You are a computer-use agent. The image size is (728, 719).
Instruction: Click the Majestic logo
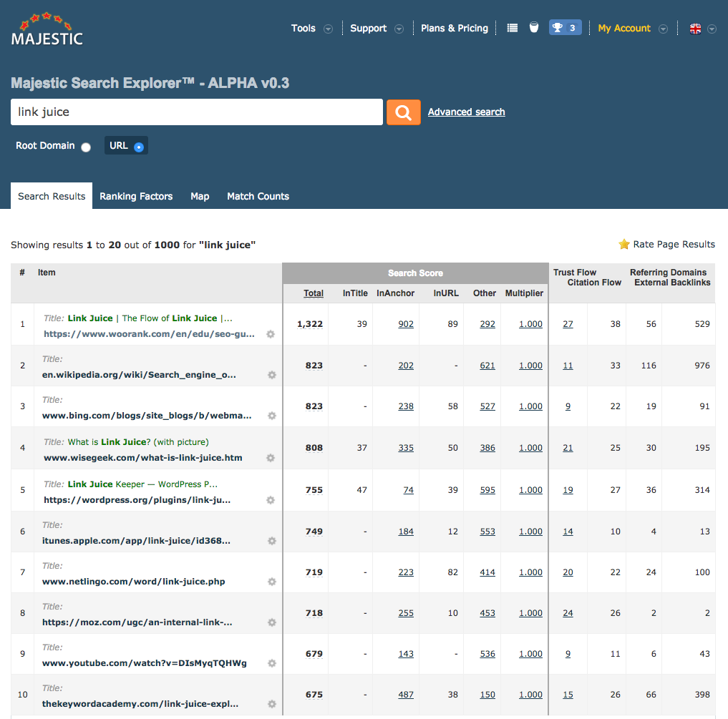47,29
